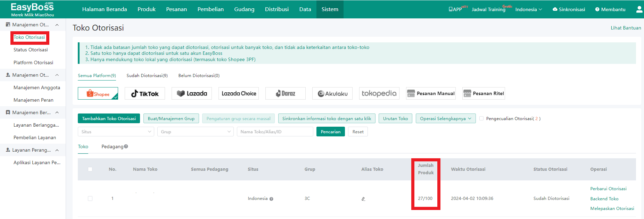Viewport: 644px width, 219px height.
Task: Switch to Semua Platform(9) tab
Action: (97, 75)
